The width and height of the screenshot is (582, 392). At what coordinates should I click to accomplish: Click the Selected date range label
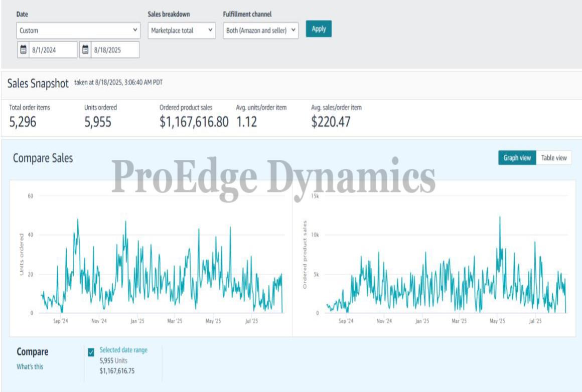click(x=123, y=350)
